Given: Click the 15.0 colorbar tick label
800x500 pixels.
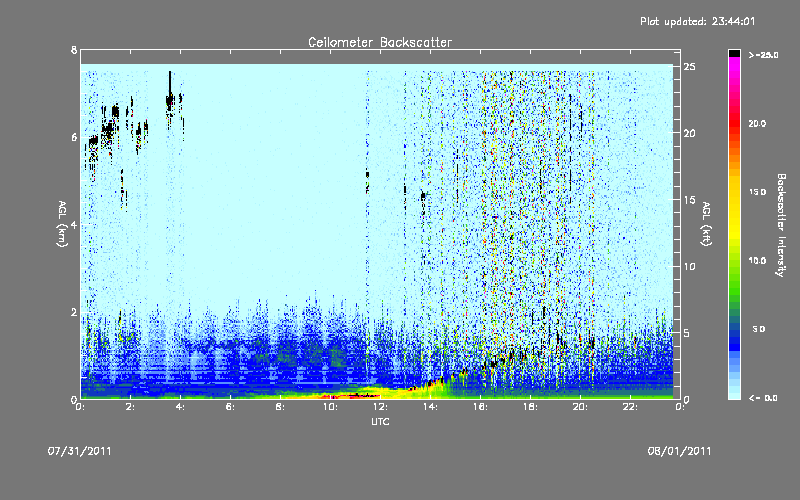Looking at the screenshot, I should [x=757, y=192].
